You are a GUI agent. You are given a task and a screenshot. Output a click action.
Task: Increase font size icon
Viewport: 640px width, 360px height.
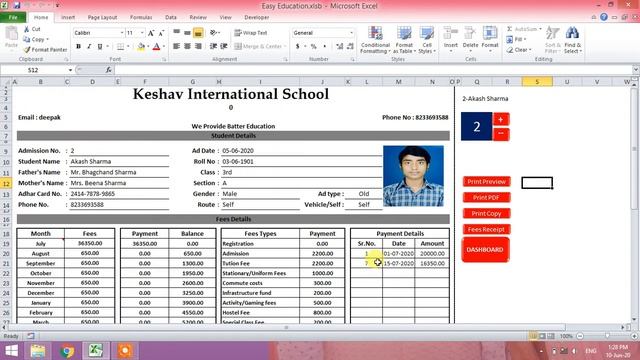pos(151,33)
